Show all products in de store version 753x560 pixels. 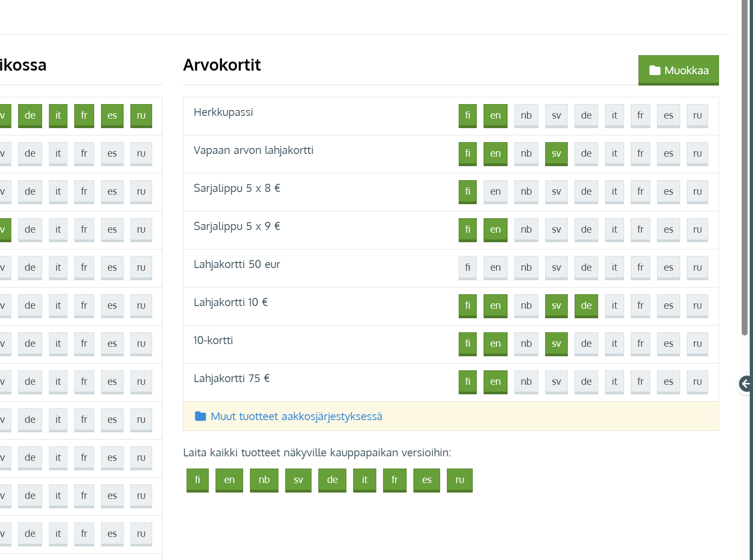(332, 480)
